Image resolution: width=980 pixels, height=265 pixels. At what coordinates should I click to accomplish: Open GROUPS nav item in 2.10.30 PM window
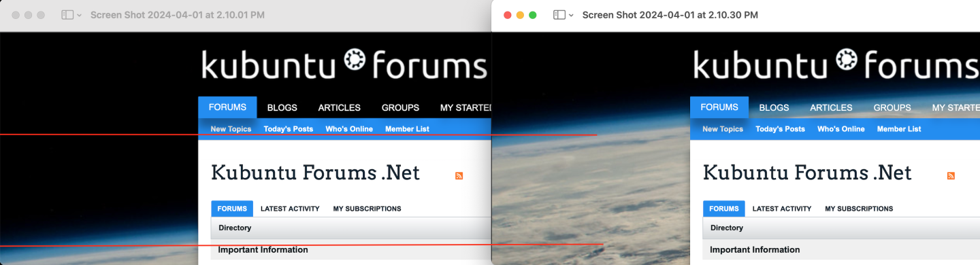click(x=892, y=107)
